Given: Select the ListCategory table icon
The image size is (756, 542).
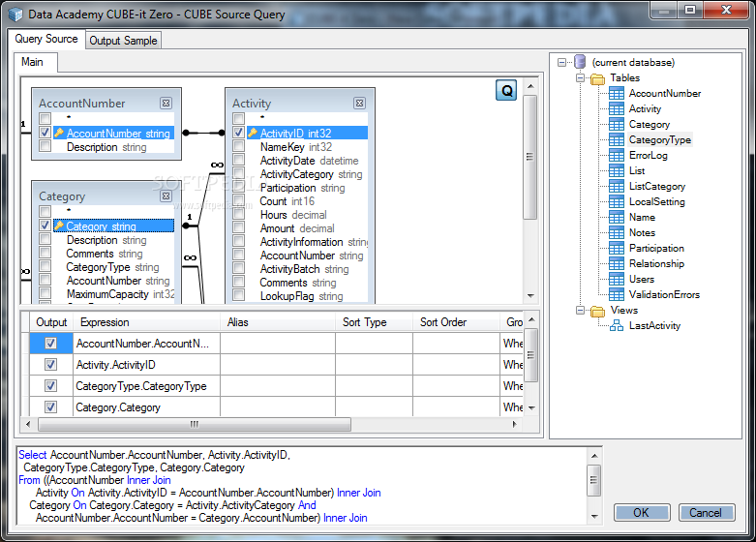Looking at the screenshot, I should click(617, 186).
